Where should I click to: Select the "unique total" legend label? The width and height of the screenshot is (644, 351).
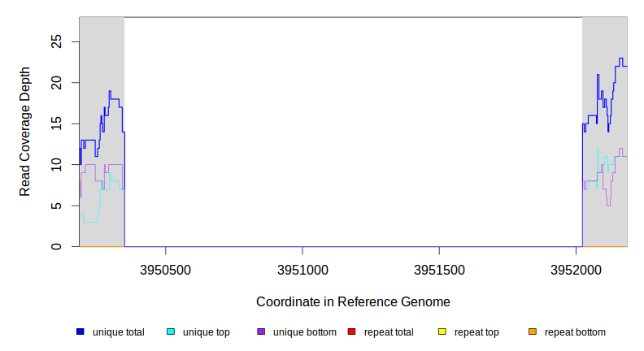pyautogui.click(x=119, y=332)
